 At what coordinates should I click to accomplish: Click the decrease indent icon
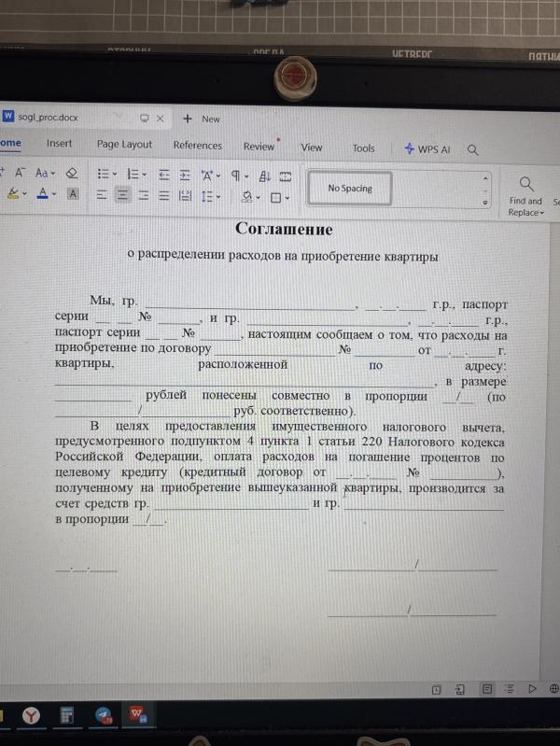[x=163, y=175]
